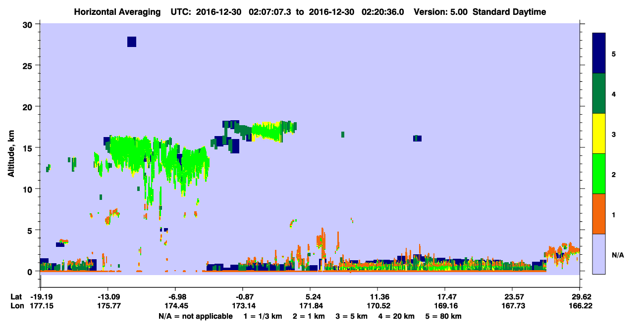The width and height of the screenshot is (644, 330).
Task: Click the 'Lat' axis row label
Action: pyautogui.click(x=17, y=296)
